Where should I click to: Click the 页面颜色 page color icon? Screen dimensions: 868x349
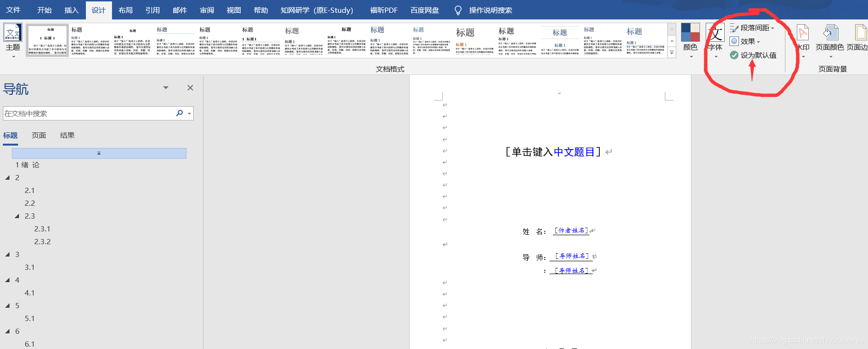[830, 32]
